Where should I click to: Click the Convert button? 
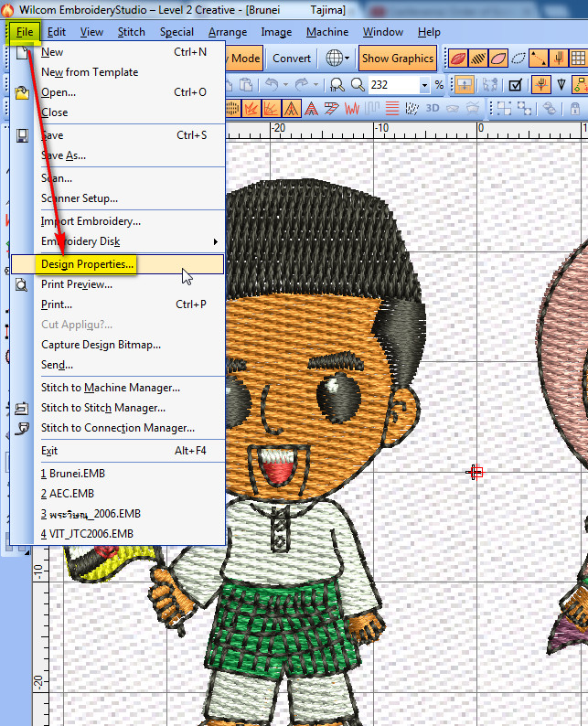click(x=292, y=59)
